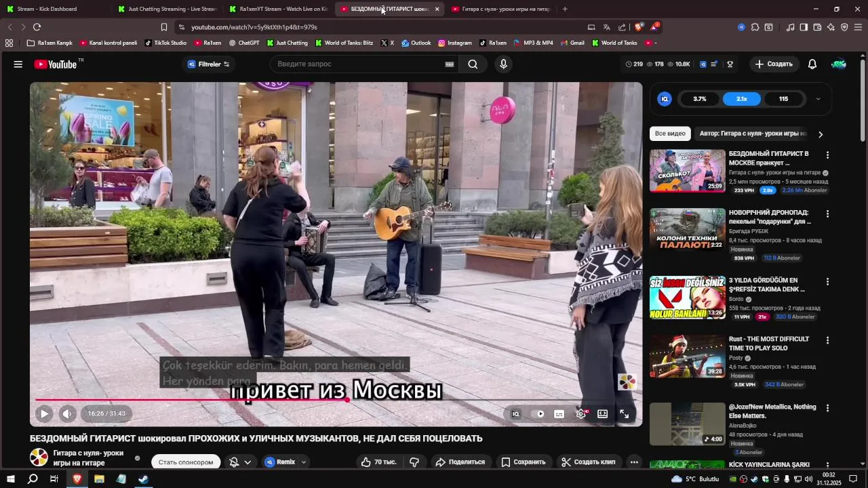Switch to theater mode
The height and width of the screenshot is (488, 868).
click(x=602, y=413)
